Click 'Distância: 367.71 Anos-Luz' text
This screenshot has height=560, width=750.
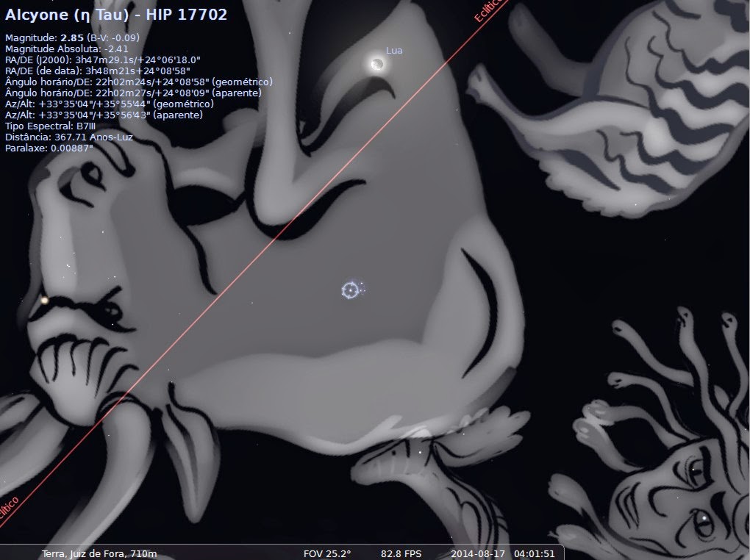tap(69, 137)
